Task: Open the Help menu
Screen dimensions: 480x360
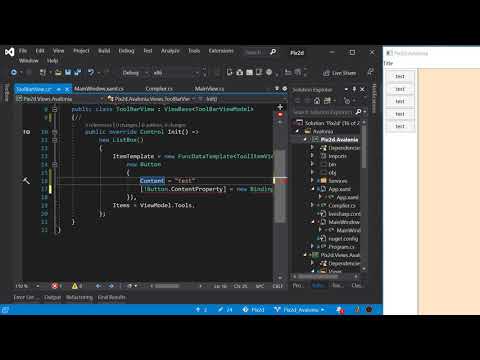Action: pos(52,61)
